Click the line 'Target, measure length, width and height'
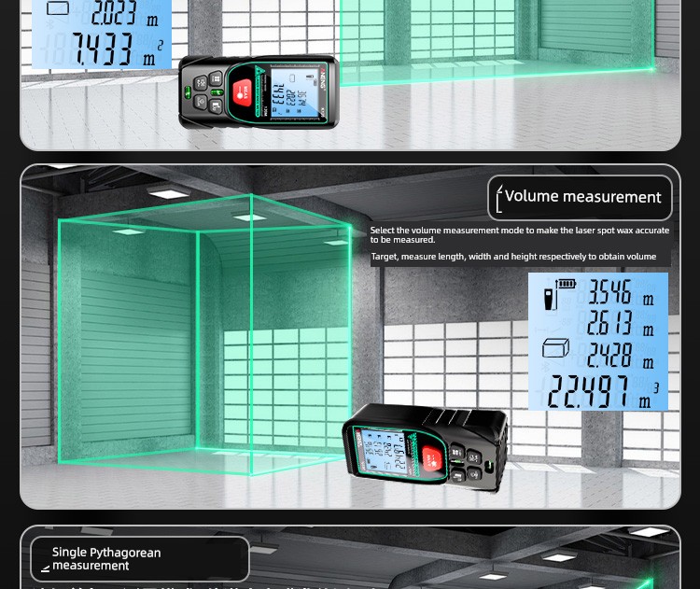Image resolution: width=700 pixels, height=589 pixels. [513, 257]
